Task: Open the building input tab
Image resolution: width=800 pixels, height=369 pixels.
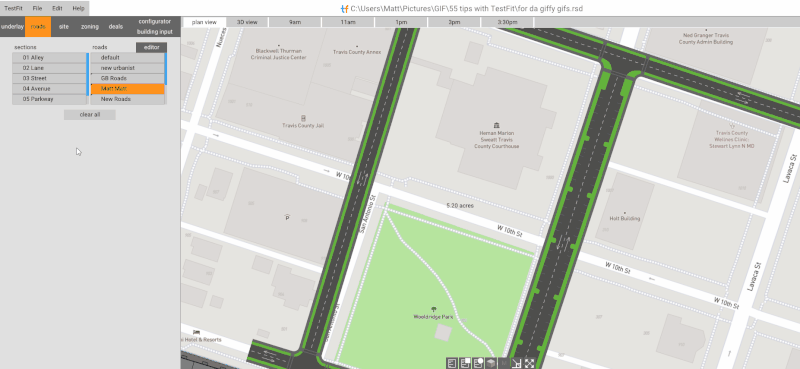Action: click(155, 32)
